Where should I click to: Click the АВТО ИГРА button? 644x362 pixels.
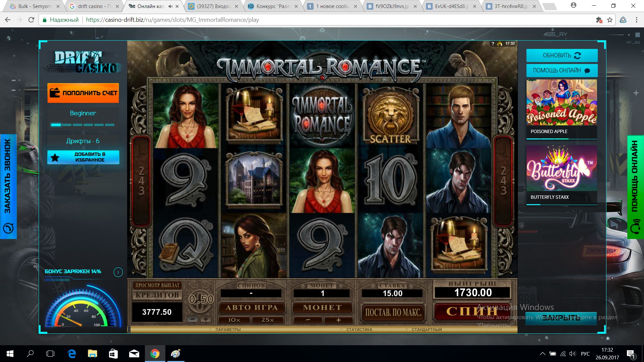[251, 308]
